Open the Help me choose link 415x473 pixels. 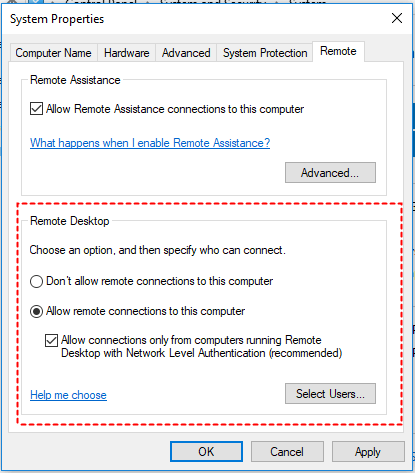[68, 395]
